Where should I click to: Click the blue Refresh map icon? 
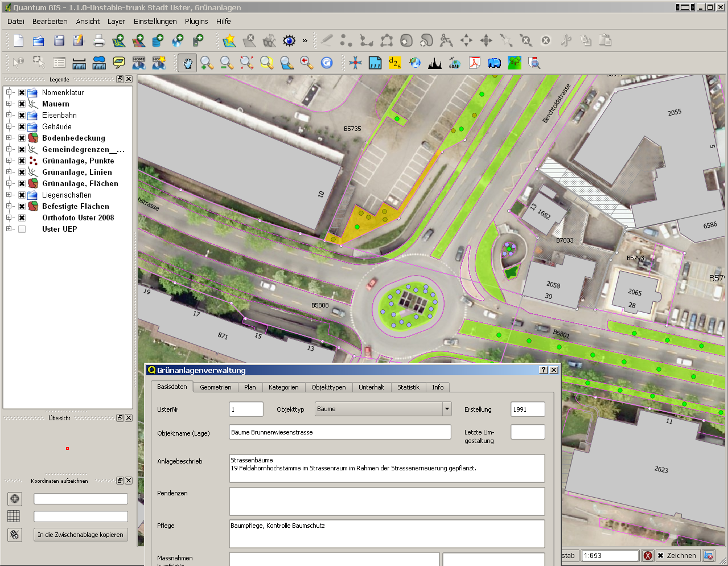tap(327, 63)
